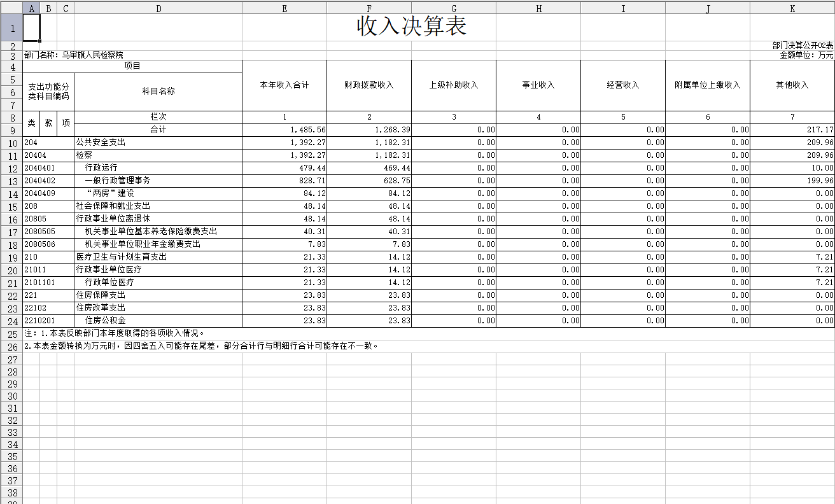The height and width of the screenshot is (504, 835).
Task: Click the code cell 2040401
Action: click(48, 168)
